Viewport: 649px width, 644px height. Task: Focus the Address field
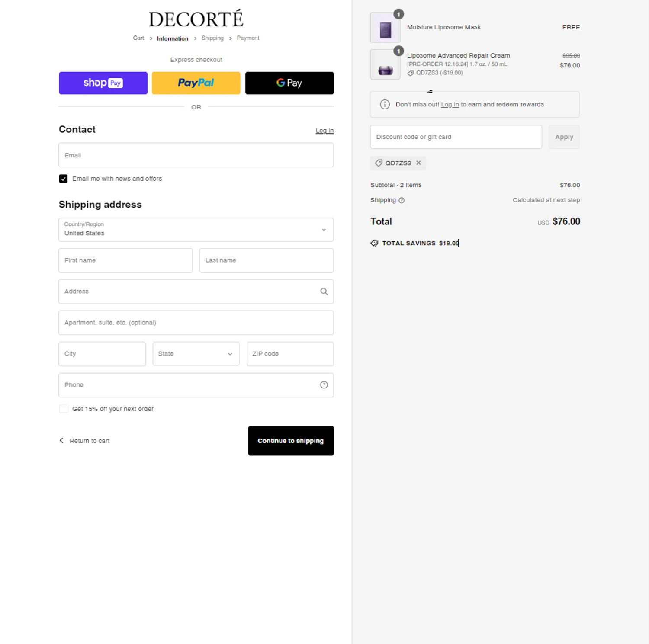tap(196, 292)
